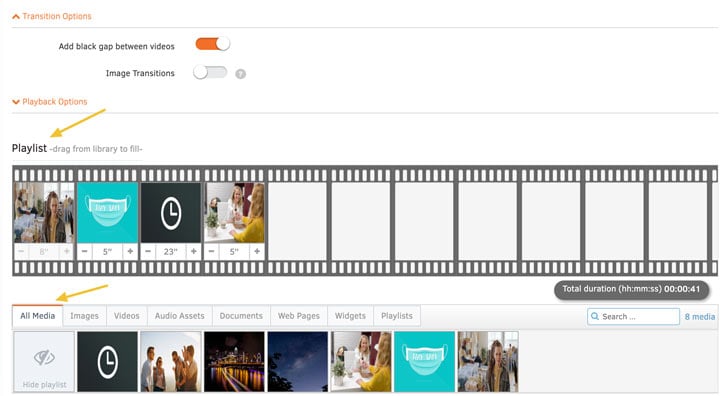The height and width of the screenshot is (396, 725).
Task: Switch to the Images tab
Action: [84, 316]
